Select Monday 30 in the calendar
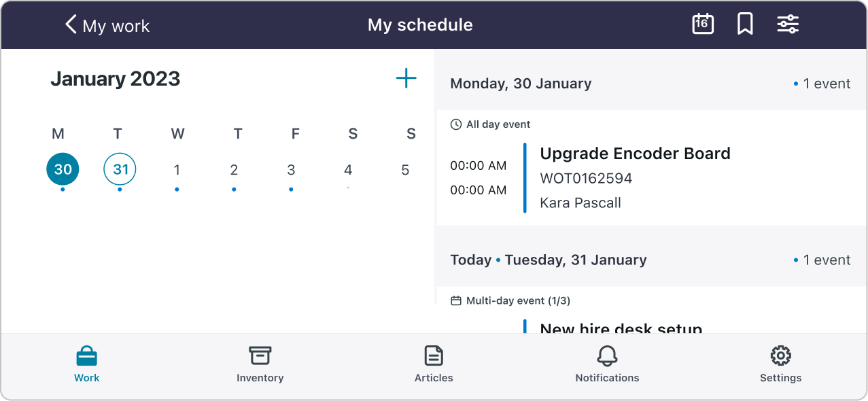This screenshot has height=401, width=868. pos(63,169)
